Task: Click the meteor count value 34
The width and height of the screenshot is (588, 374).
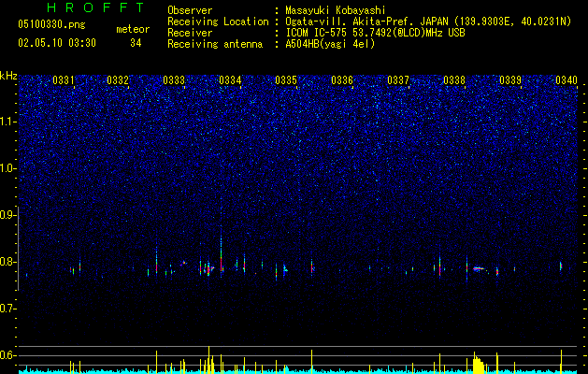Action: pos(136,43)
